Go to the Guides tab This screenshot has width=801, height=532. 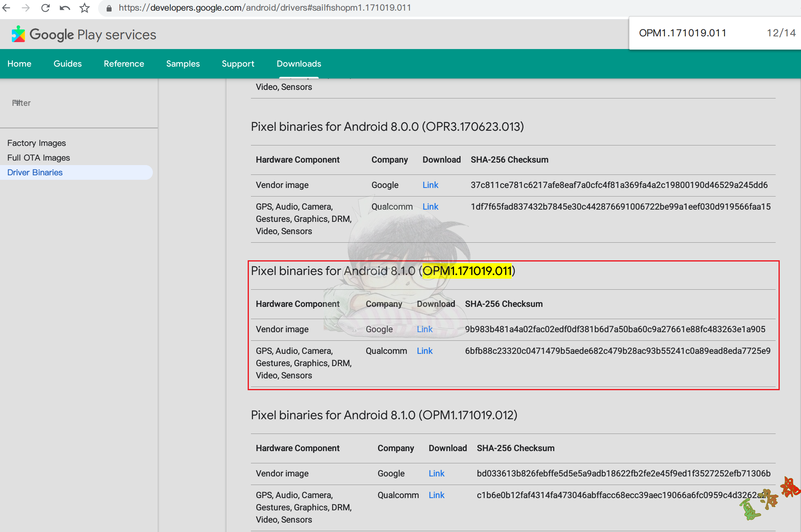(x=67, y=64)
